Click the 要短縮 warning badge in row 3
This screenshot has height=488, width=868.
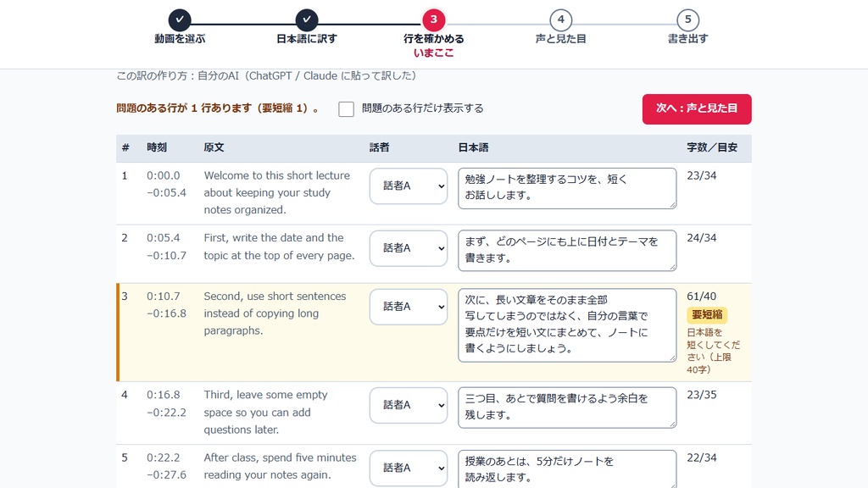click(x=707, y=315)
